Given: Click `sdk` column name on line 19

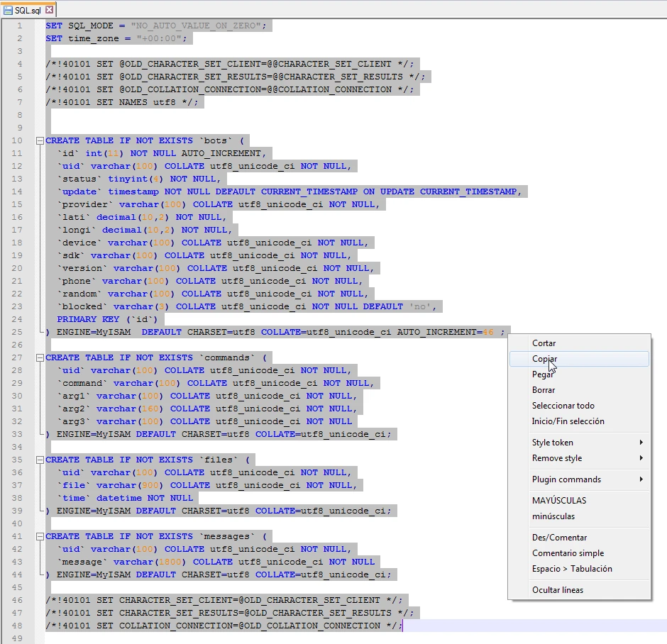Looking at the screenshot, I should click(71, 255).
